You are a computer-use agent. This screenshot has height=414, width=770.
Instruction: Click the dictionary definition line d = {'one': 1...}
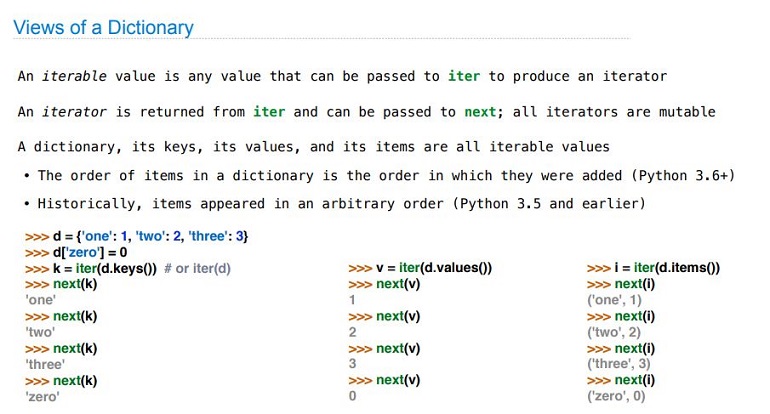pyautogui.click(x=137, y=236)
